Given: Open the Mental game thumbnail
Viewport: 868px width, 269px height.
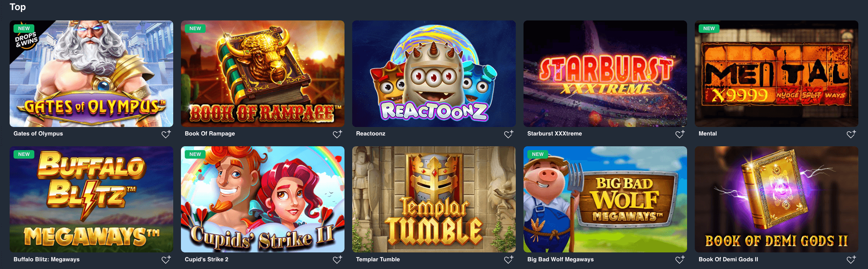Looking at the screenshot, I should click(777, 74).
